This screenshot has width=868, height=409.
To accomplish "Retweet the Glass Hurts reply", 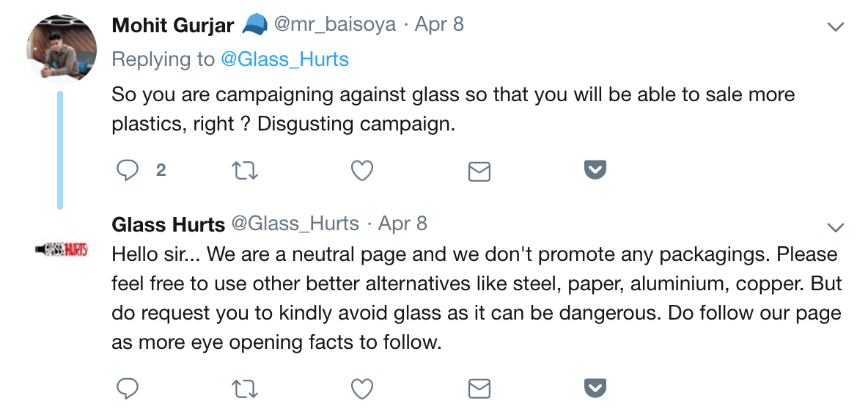I will [244, 388].
